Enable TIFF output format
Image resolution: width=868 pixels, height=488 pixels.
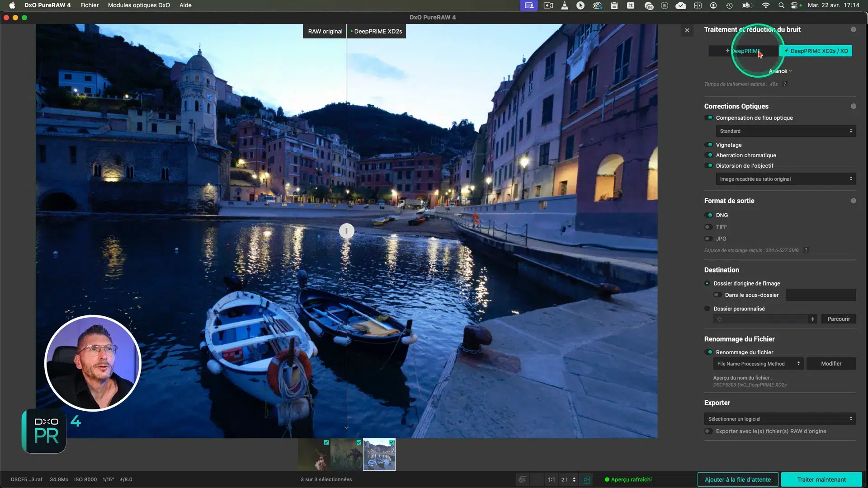708,227
